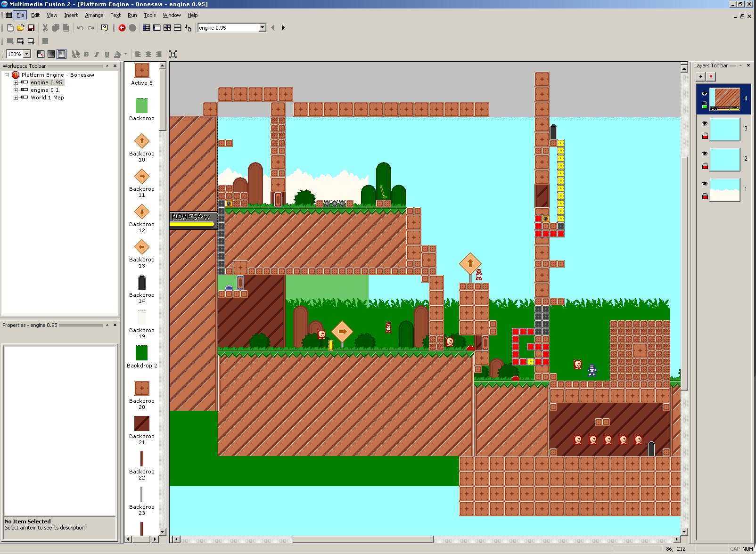This screenshot has height=554, width=756.
Task: Expand the engine 0.95 tree node
Action: [16, 82]
